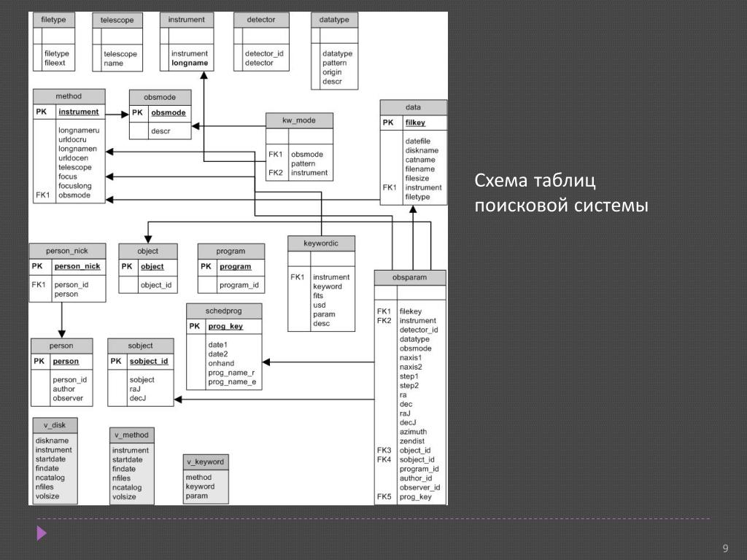Select the 'method' table header
The height and width of the screenshot is (560, 747).
pyautogui.click(x=69, y=96)
